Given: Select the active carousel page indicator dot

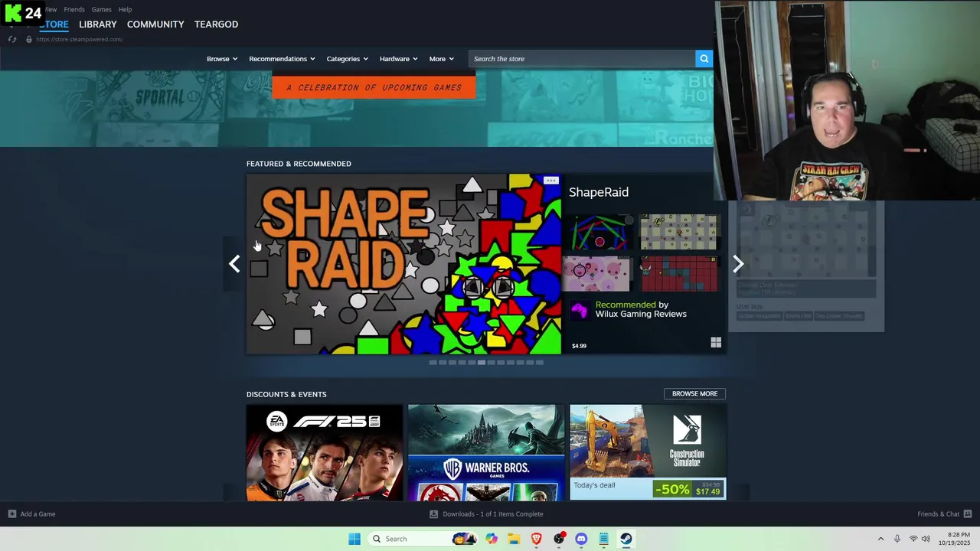Looking at the screenshot, I should pyautogui.click(x=482, y=363).
